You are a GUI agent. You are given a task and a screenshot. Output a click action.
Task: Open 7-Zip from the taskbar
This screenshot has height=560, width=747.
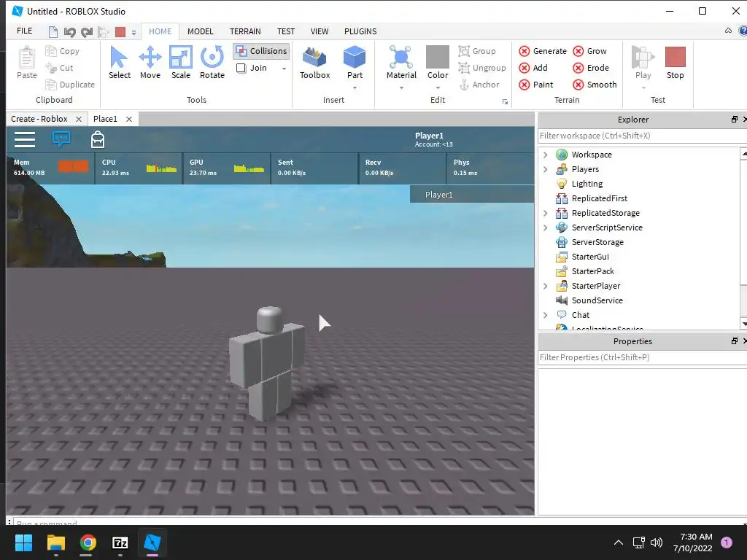tap(120, 542)
